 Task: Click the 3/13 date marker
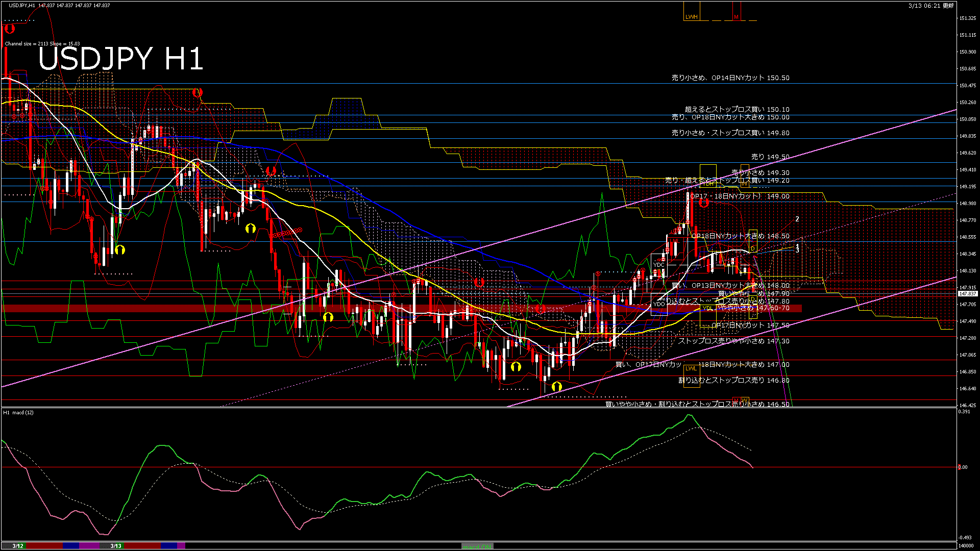tap(116, 546)
